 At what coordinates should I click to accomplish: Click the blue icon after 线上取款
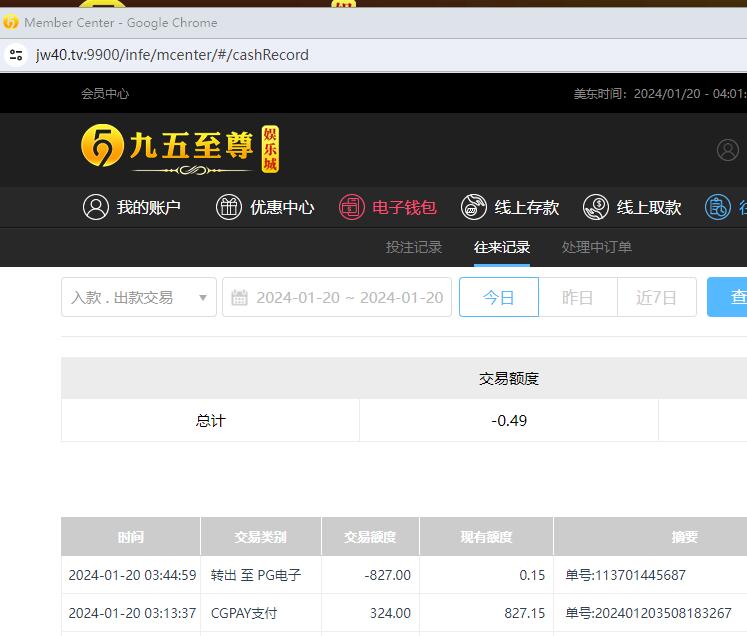(718, 207)
